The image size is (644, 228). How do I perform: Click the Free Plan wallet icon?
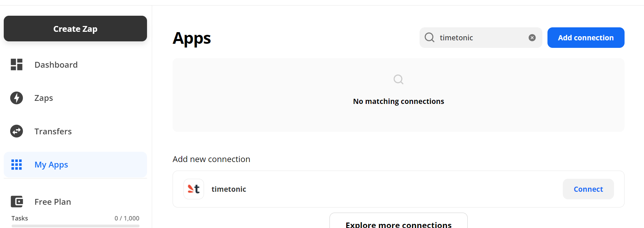(16, 202)
